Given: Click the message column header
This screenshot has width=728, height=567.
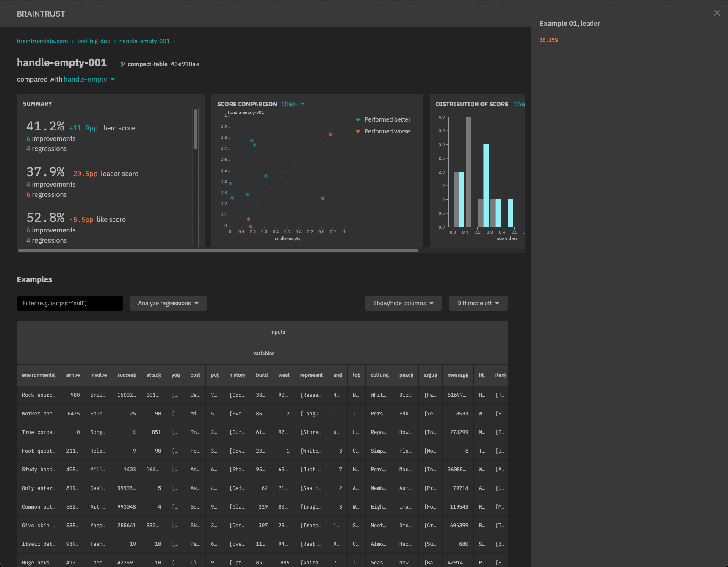Looking at the screenshot, I should point(458,375).
